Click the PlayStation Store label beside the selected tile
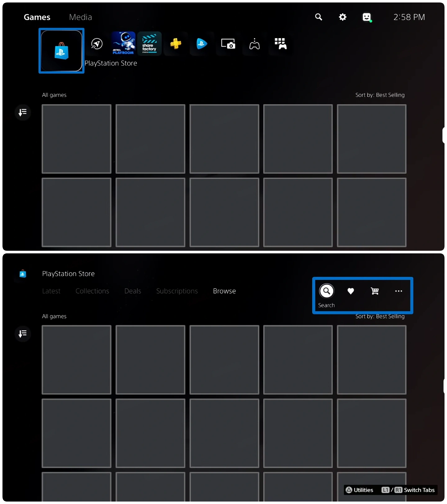Viewport: 447px width, 504px height. point(111,63)
